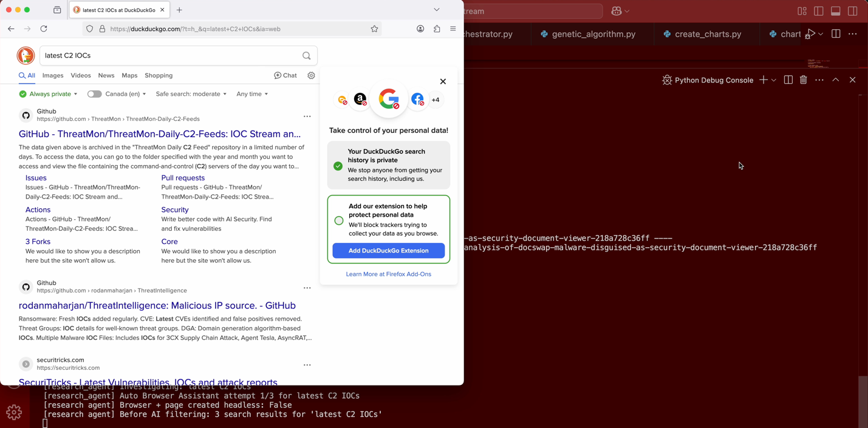Open the ThreatMon-Daily-C2-Feeds GitHub result
This screenshot has width=868, height=428.
159,134
